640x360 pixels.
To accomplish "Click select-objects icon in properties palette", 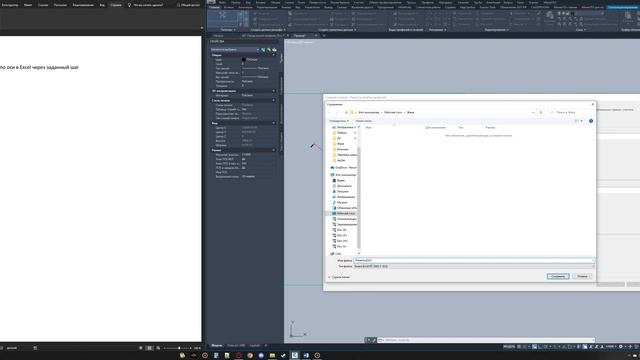I will pos(269,49).
